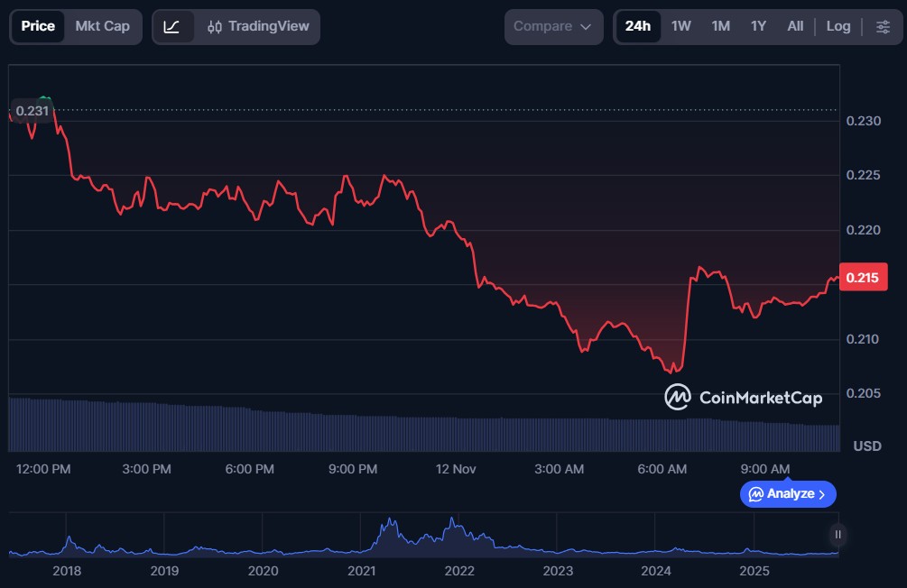
Task: Open the TradingView candlestick chart
Action: coord(257,26)
